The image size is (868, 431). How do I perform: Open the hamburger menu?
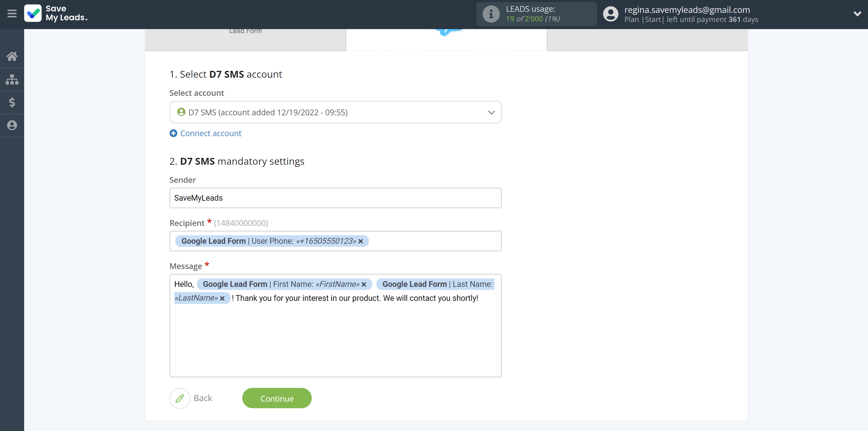pos(12,13)
